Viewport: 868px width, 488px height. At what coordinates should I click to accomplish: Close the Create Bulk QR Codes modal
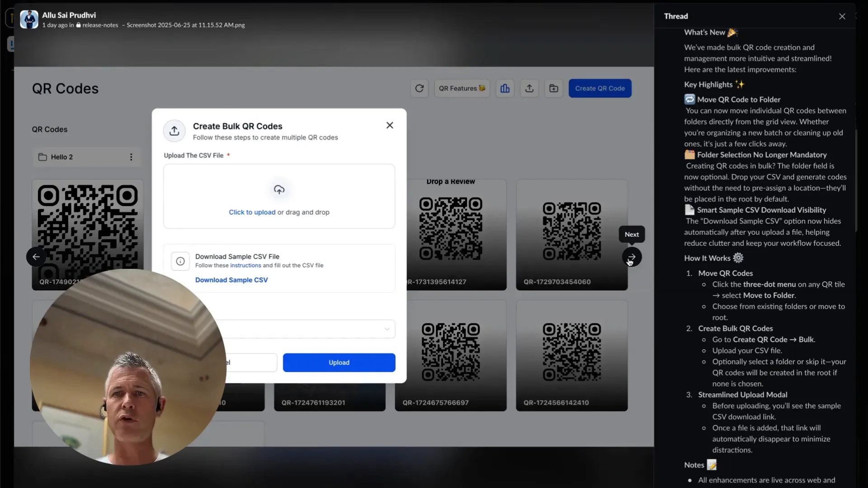[x=390, y=125]
